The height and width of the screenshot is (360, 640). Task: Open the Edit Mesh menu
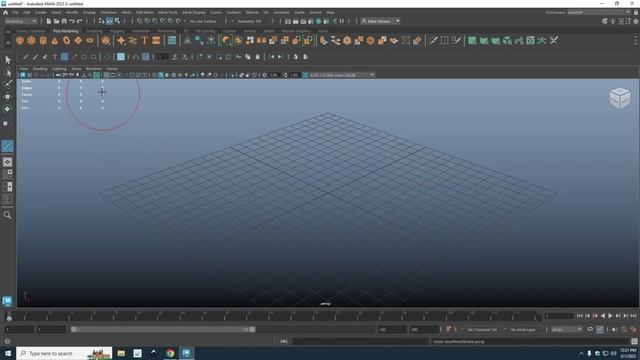144,13
